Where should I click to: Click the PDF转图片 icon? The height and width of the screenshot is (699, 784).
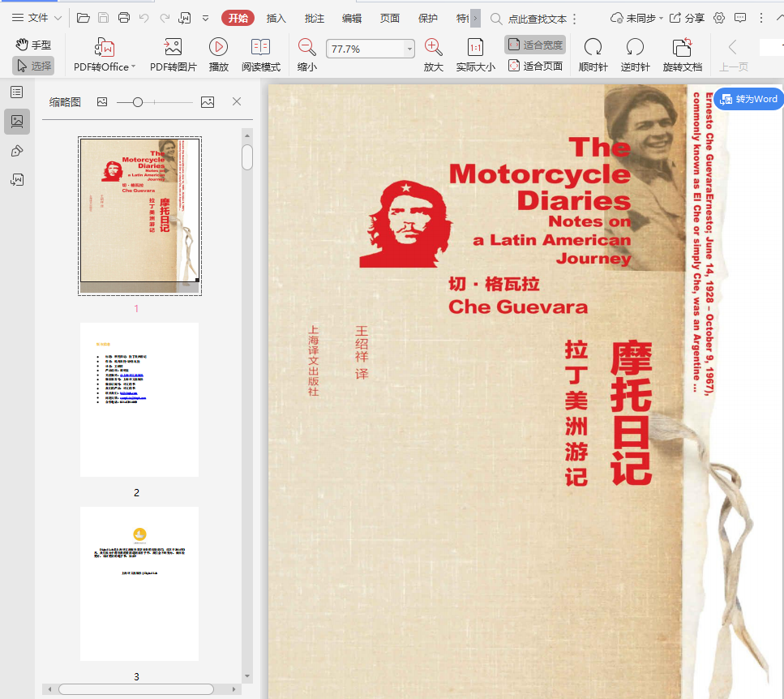[x=173, y=48]
